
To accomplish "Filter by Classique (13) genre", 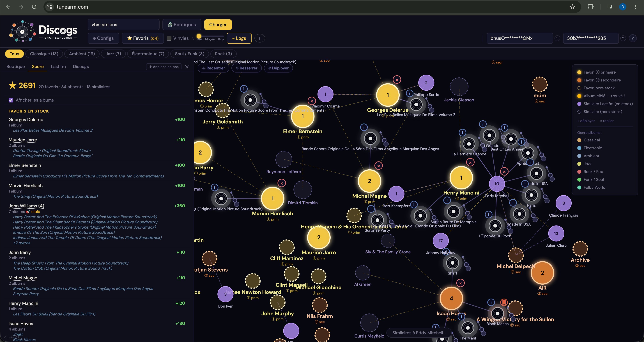I will 44,54.
